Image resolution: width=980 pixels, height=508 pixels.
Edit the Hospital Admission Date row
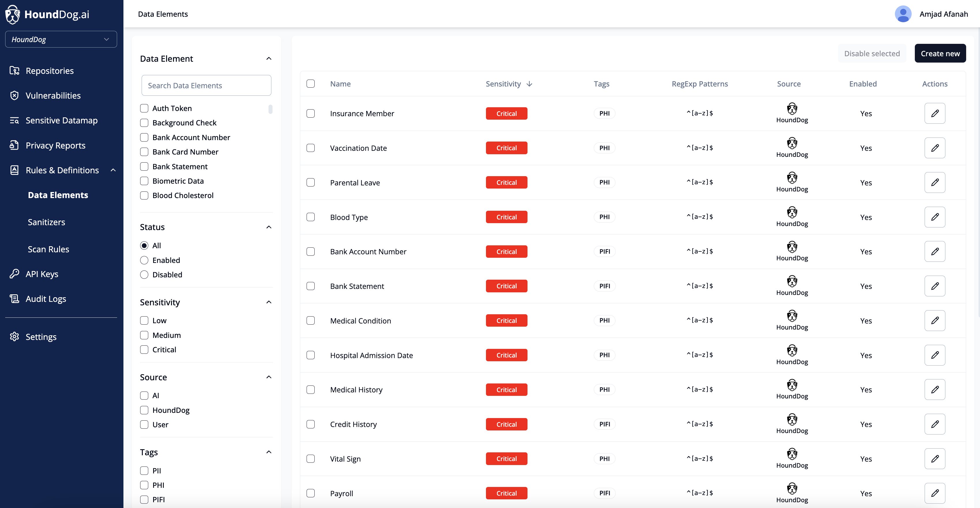[x=935, y=355]
